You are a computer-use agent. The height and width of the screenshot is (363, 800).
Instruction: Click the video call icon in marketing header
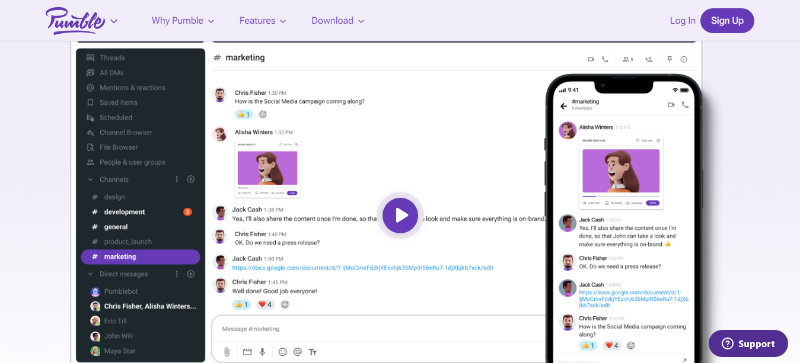[591, 59]
